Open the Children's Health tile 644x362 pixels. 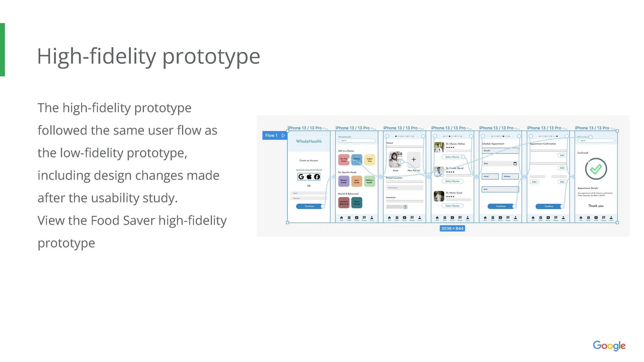point(370,181)
